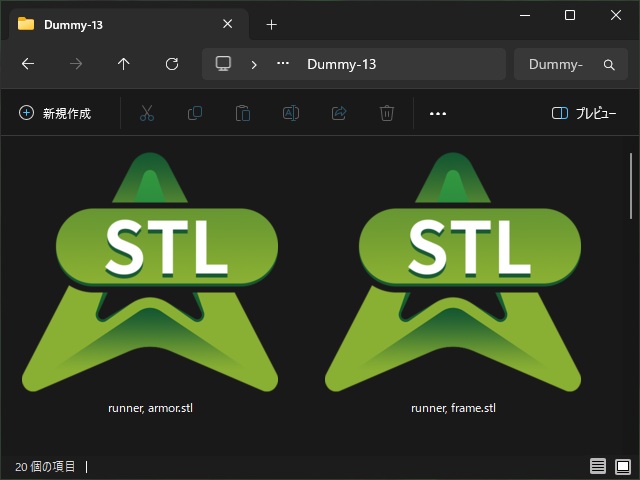Refresh the Dummy-13 folder view
640x480 pixels.
tap(172, 64)
